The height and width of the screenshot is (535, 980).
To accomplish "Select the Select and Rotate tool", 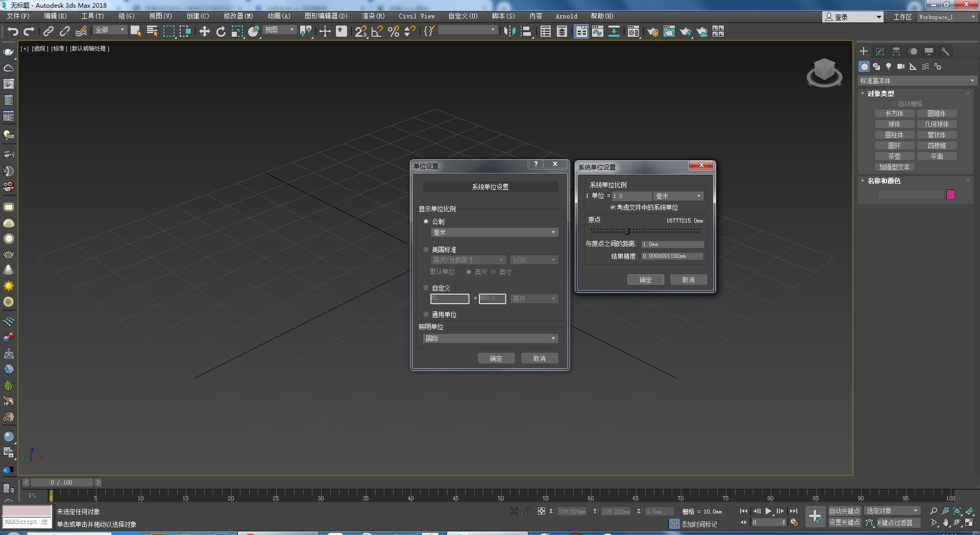I will click(x=220, y=32).
